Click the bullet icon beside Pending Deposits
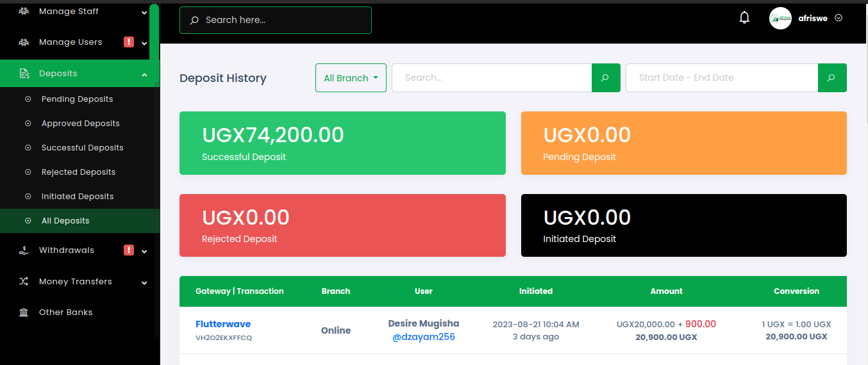The height and width of the screenshot is (365, 868). (28, 99)
